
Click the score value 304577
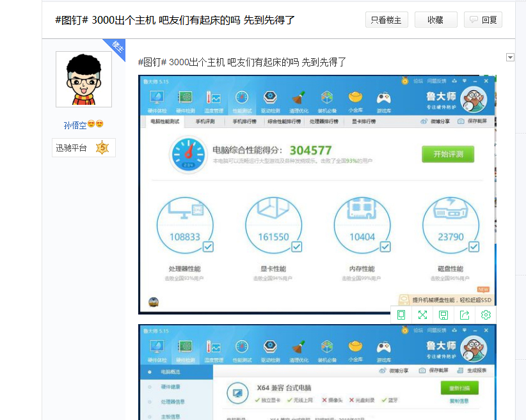[x=310, y=150]
